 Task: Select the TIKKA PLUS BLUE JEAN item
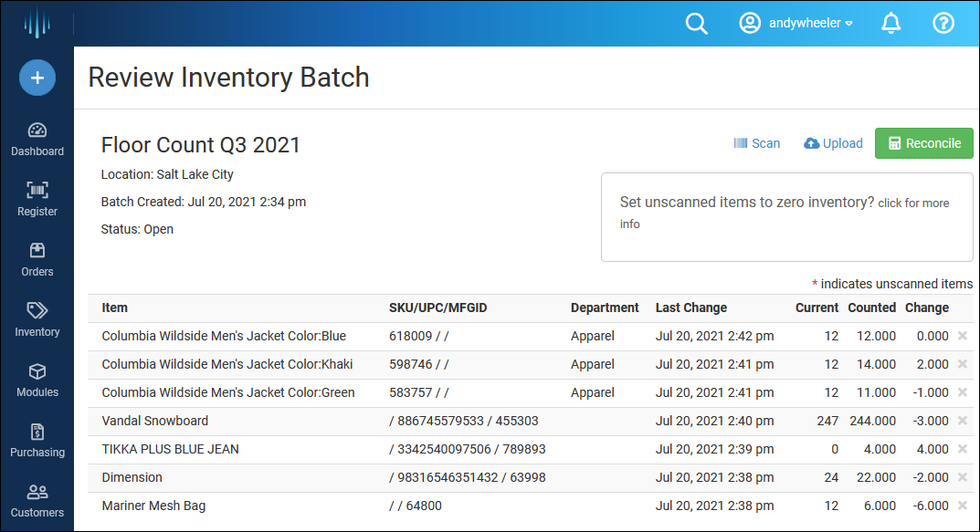tap(170, 449)
